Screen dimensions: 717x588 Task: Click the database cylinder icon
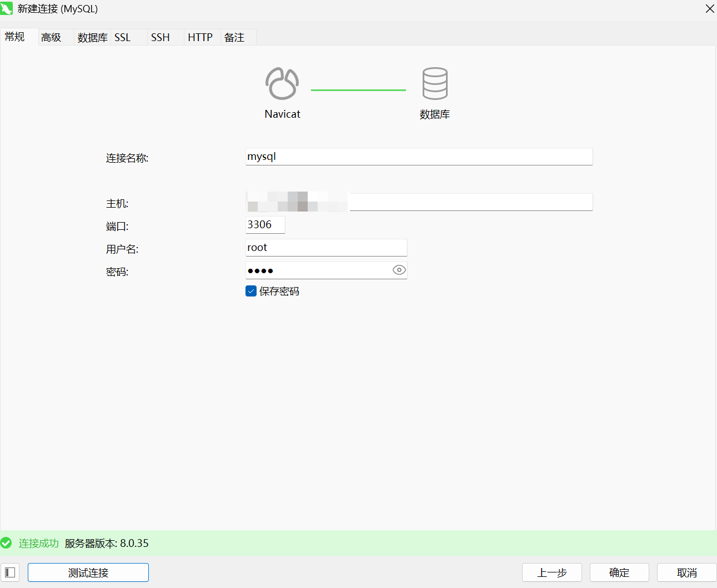coord(434,83)
